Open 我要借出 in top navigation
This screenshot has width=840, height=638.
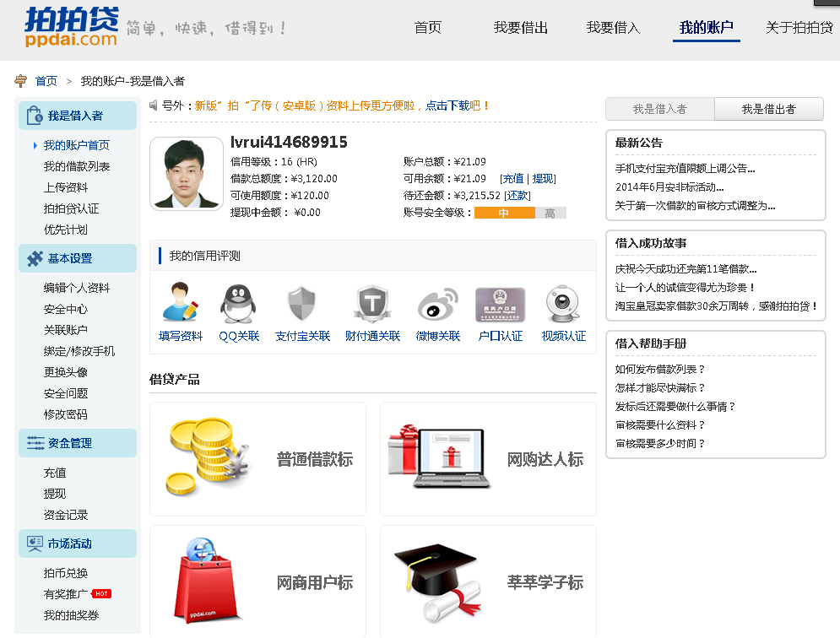520,28
